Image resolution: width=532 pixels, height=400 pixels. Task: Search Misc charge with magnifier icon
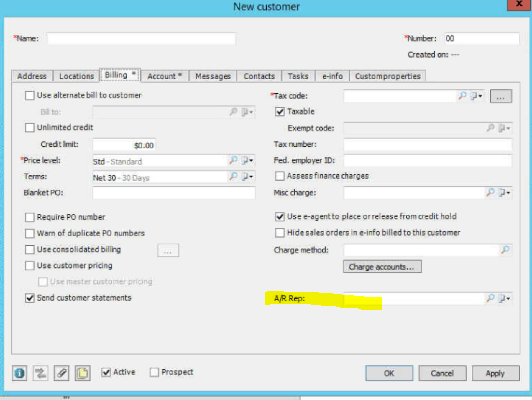tap(490, 192)
